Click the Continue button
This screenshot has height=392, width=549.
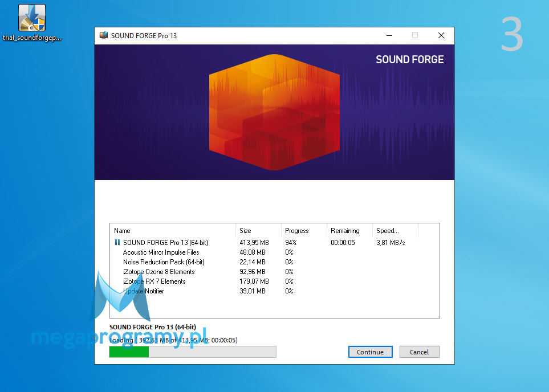[x=370, y=352]
